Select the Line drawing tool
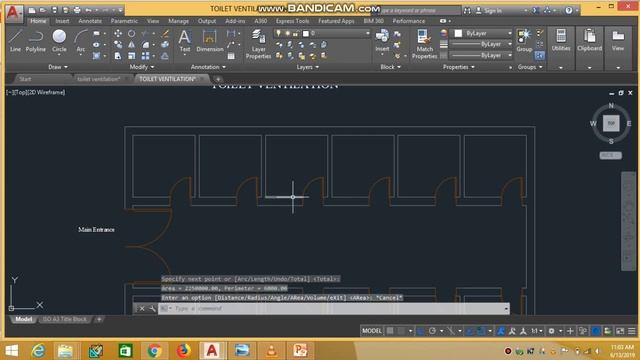Screen dimensions: 640x360 [x=15, y=40]
